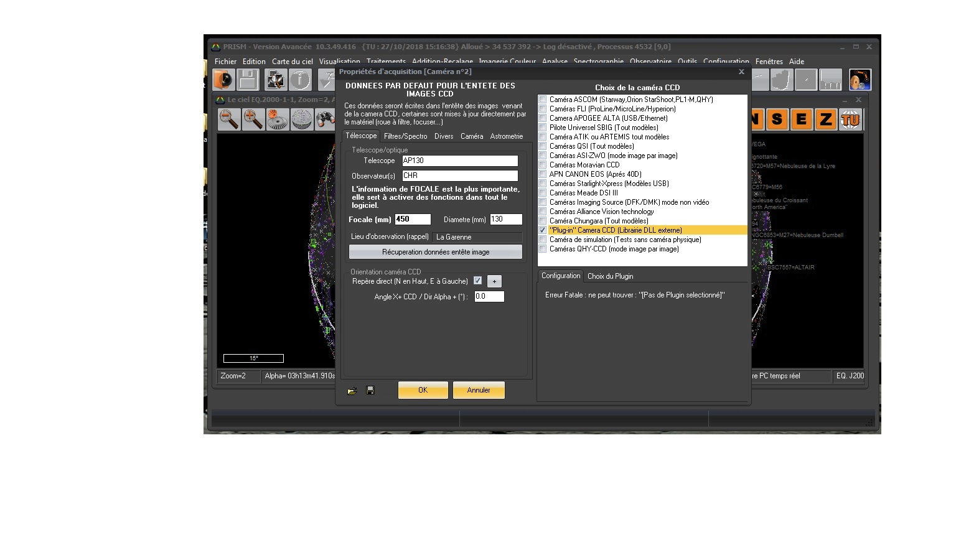Click the TU universal time globe icon
The image size is (956, 560).
pyautogui.click(x=850, y=119)
